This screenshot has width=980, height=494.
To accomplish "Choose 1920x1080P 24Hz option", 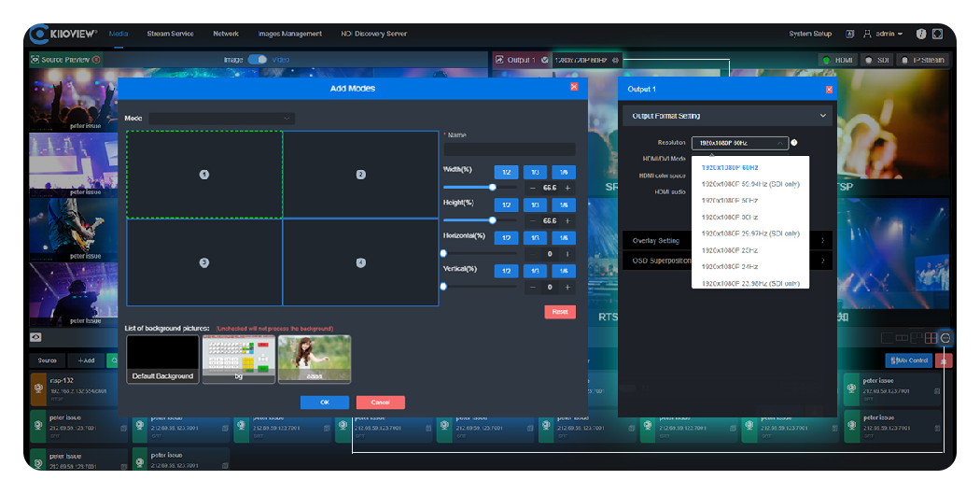I will coord(750,267).
